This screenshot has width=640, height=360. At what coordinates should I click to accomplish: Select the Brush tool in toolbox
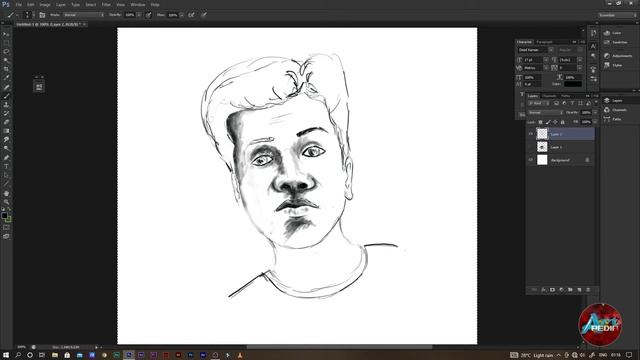[x=6, y=96]
